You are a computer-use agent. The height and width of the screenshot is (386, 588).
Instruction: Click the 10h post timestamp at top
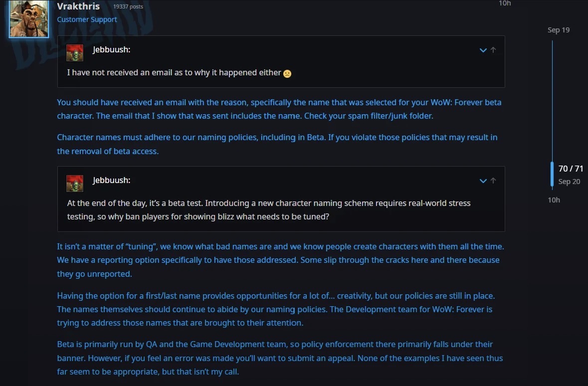tap(505, 3)
